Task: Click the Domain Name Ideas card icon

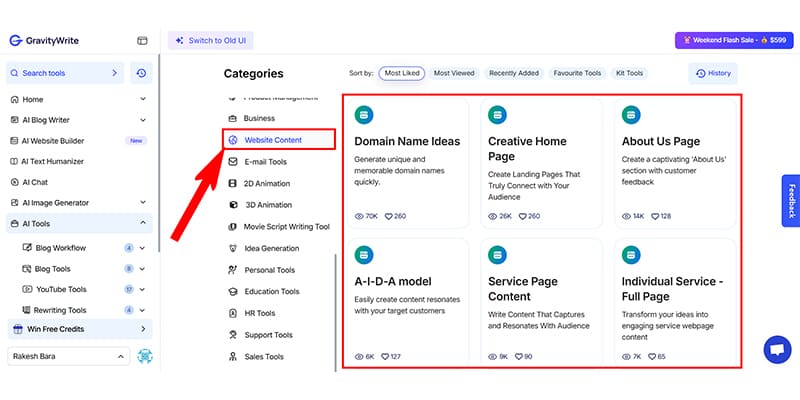Action: click(x=364, y=115)
